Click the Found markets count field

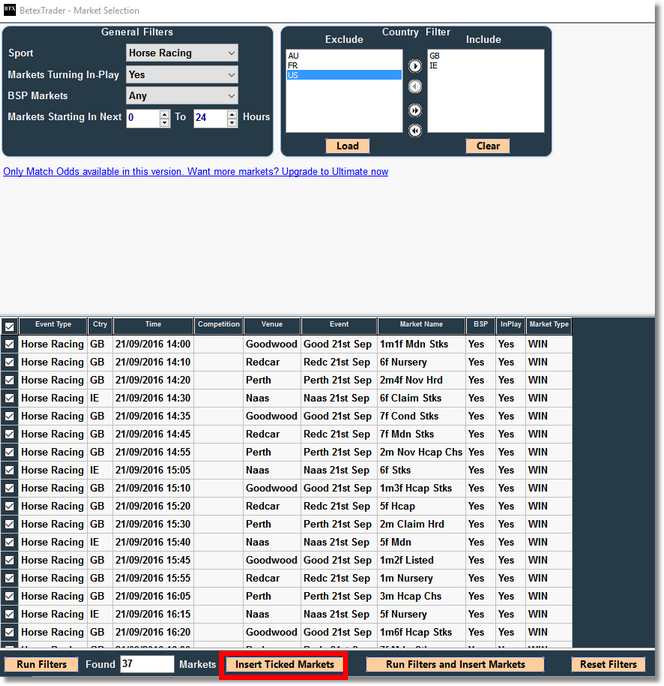tap(146, 664)
